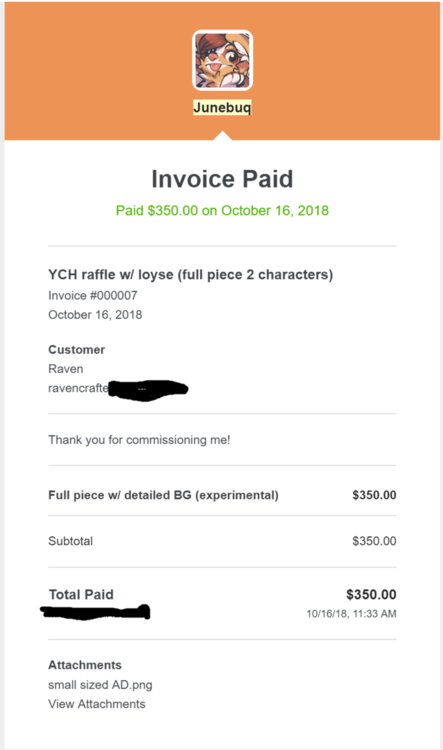Image resolution: width=443 pixels, height=750 pixels.
Task: Click the Attachments section heading
Action: pyautogui.click(x=85, y=665)
